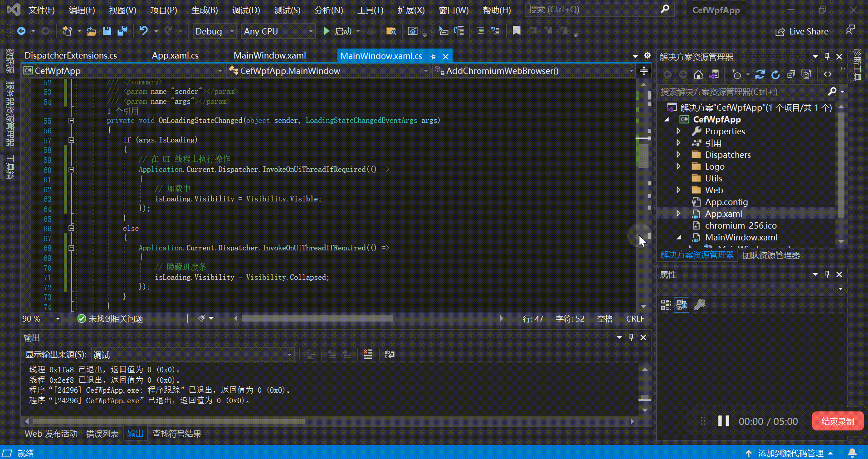Open the 调试(D) menu
The height and width of the screenshot is (459, 868).
coord(246,10)
